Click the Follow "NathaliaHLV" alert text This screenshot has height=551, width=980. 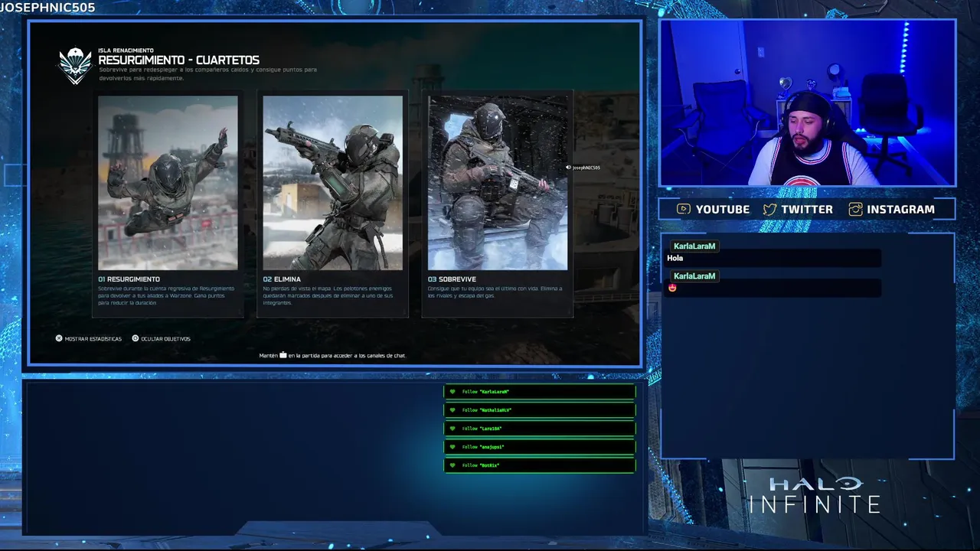tap(487, 410)
